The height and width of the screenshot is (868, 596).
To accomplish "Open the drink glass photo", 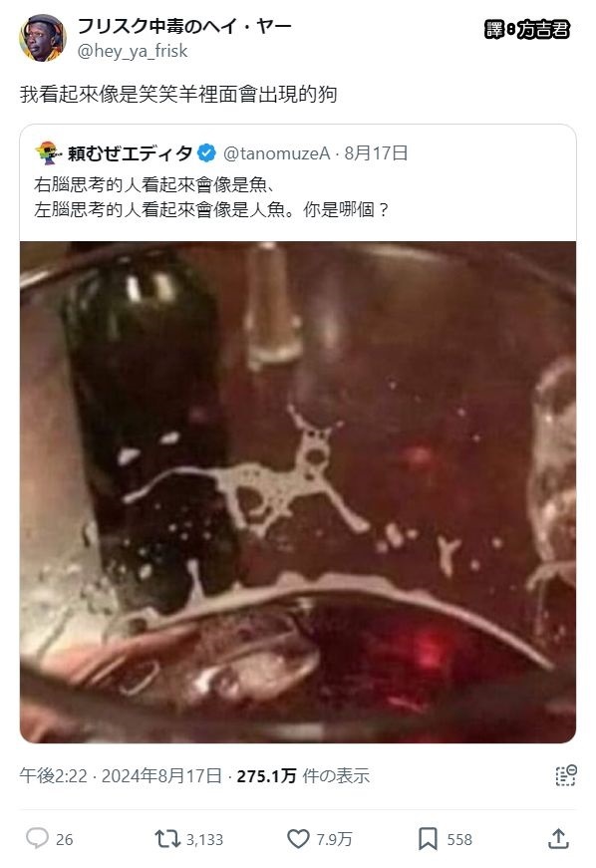I will click(x=298, y=492).
